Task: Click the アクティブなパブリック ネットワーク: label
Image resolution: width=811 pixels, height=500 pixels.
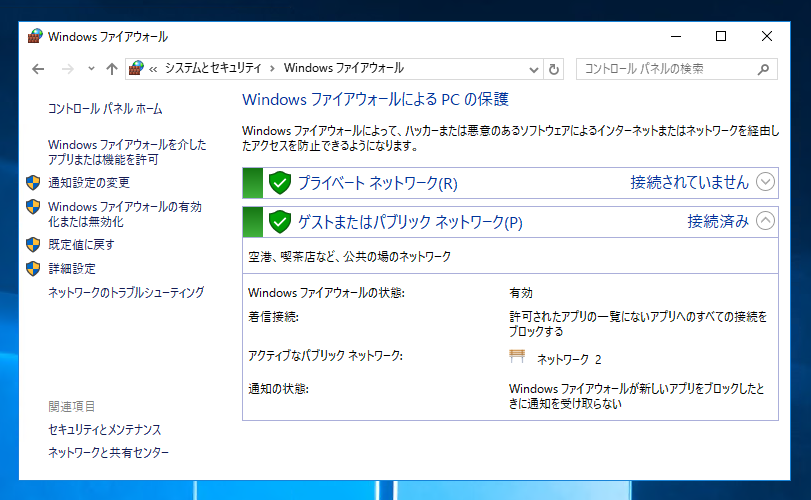Action: click(x=325, y=356)
